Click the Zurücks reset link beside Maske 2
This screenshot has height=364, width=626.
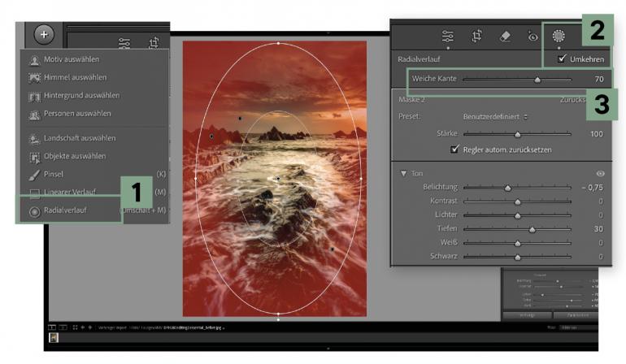(x=572, y=99)
